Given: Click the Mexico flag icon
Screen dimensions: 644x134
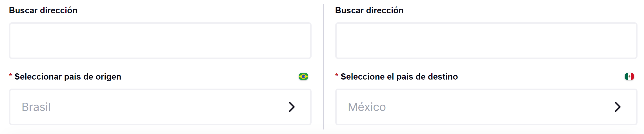Looking at the screenshot, I should 629,76.
